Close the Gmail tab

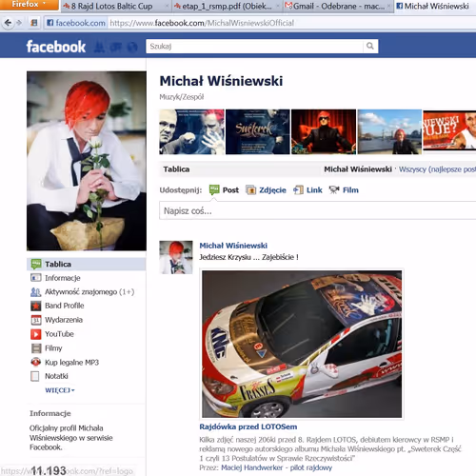tap(388, 6)
